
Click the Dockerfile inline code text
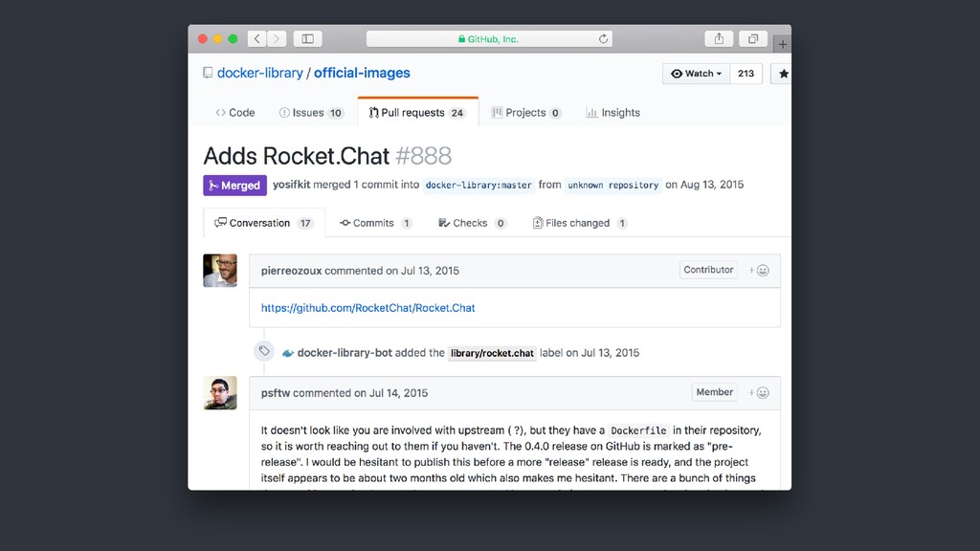tap(638, 430)
